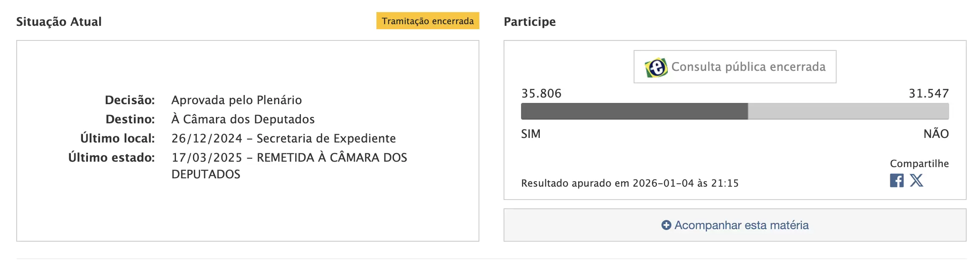Click the NÃO label under the bar

click(936, 134)
